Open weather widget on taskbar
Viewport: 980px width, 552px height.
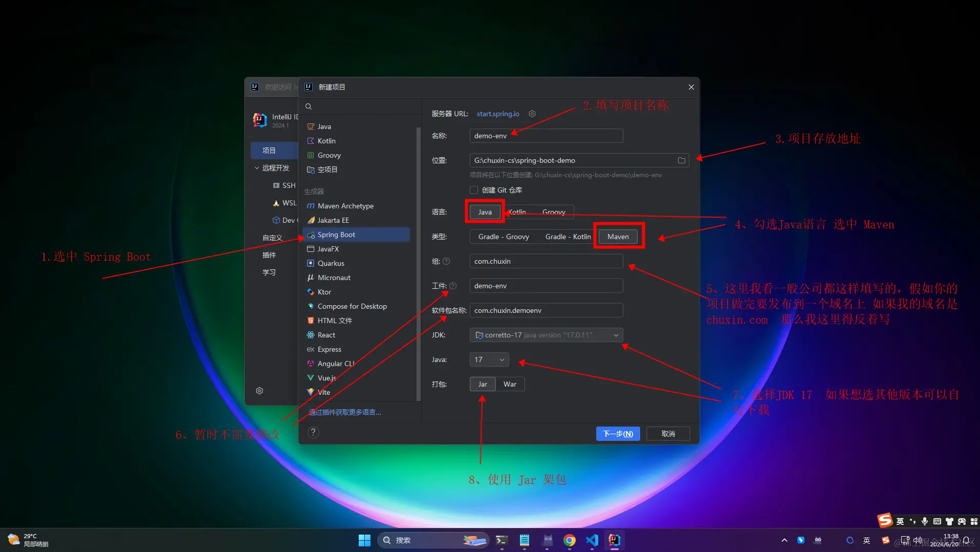click(29, 540)
